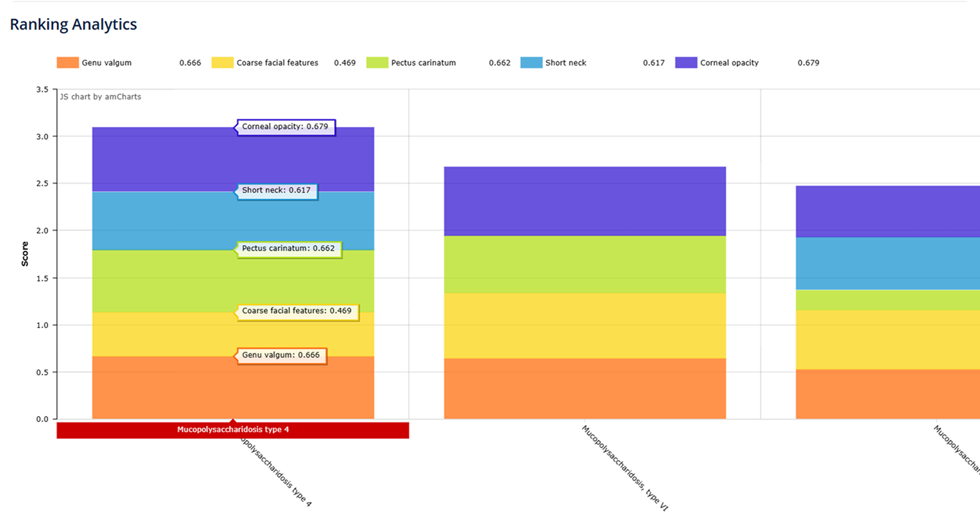Toggle the purple Corneal opacity legend marker
Screen dimensions: 980x523
click(686, 63)
